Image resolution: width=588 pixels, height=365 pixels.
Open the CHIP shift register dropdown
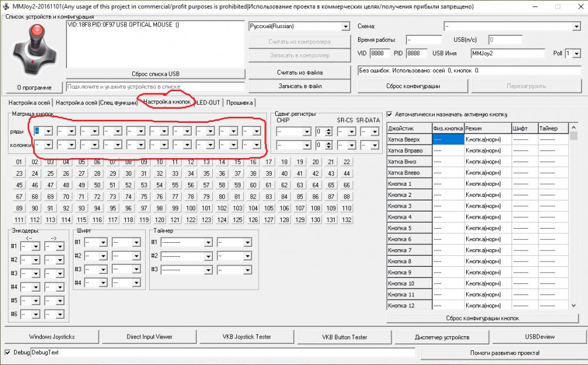tap(293, 131)
